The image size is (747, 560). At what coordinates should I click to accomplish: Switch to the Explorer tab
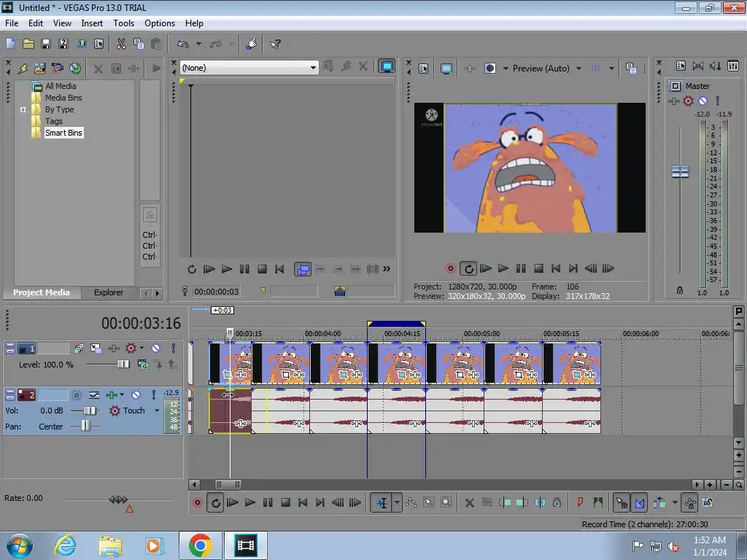click(109, 292)
